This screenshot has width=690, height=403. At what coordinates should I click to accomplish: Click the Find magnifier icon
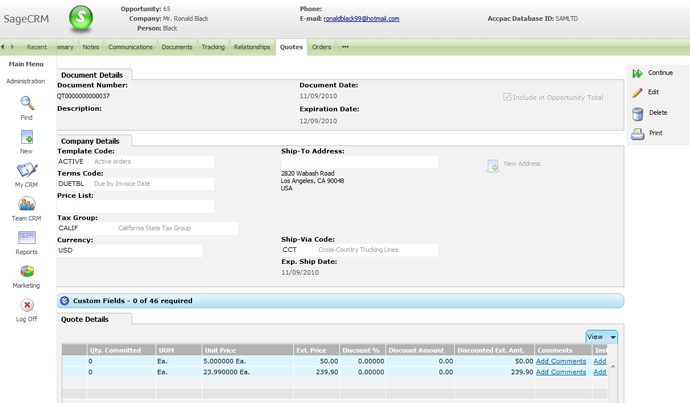click(27, 104)
